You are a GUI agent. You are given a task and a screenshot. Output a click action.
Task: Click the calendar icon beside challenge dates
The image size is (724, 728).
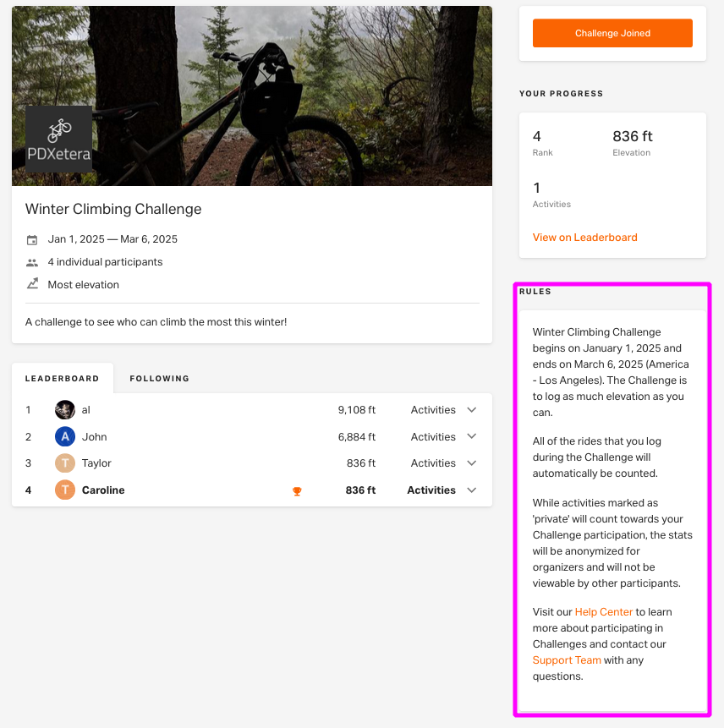(32, 239)
